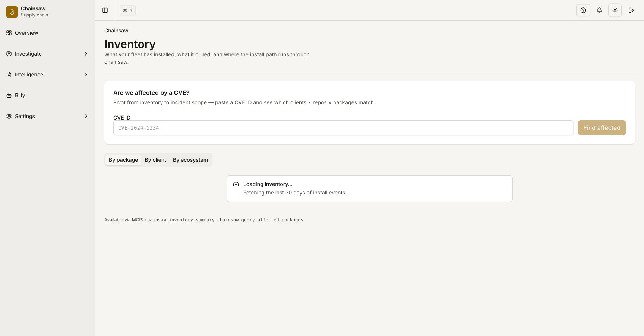Toggle light/dark theme sun icon
Viewport: 644px width, 336px height.
coord(615,10)
